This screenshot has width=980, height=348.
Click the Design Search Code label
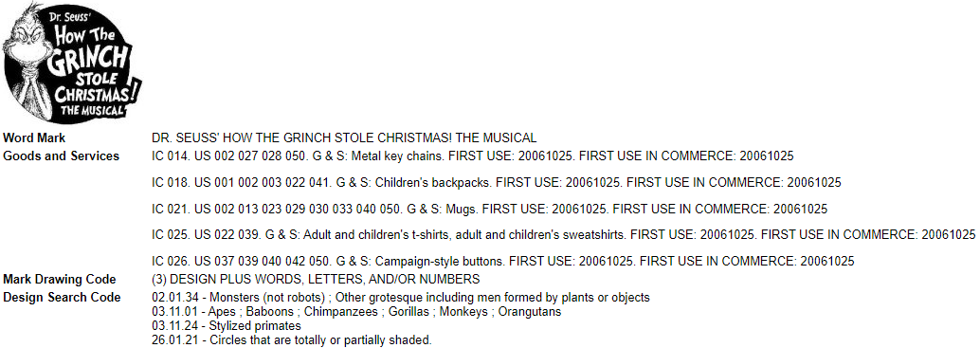coord(62,298)
